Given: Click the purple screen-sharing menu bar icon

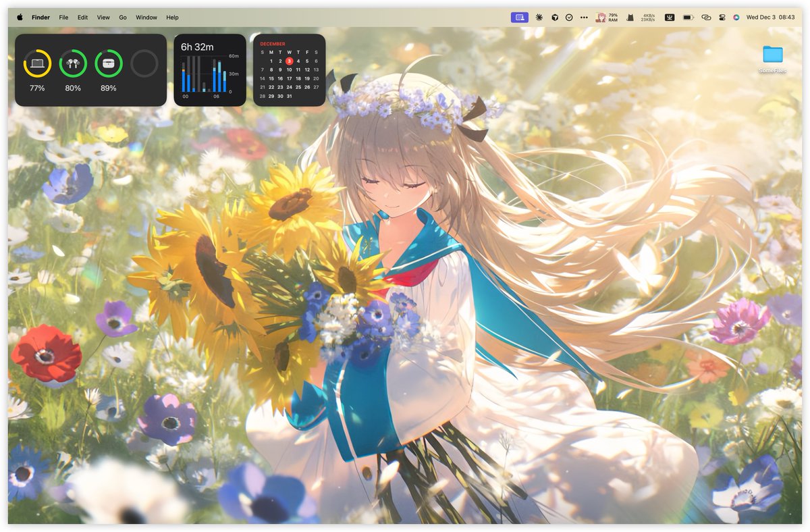Looking at the screenshot, I should [x=519, y=18].
